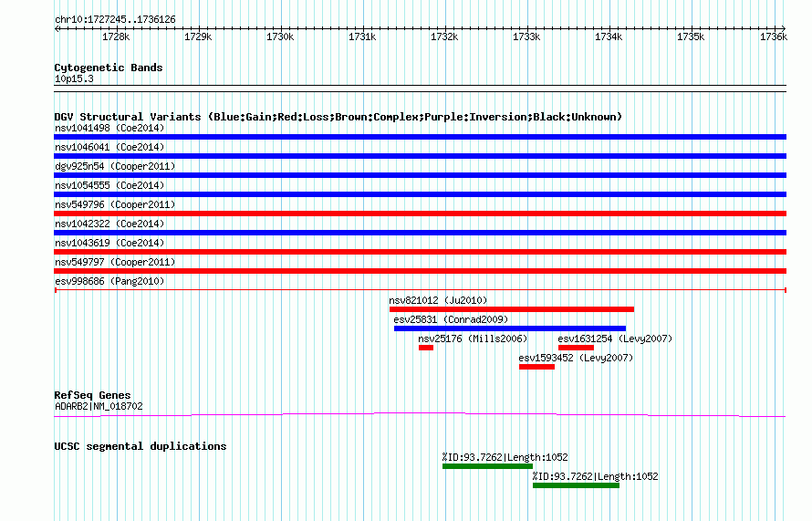The image size is (812, 521).
Task: Click the esv1593452 (Levy2007) red bar
Action: [536, 367]
